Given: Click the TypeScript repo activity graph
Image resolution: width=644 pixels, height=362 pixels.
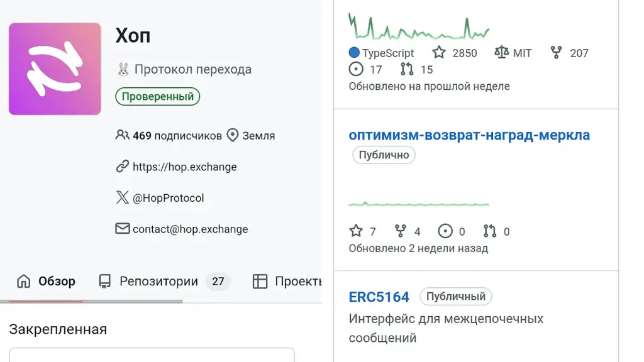Looking at the screenshot, I should (419, 26).
